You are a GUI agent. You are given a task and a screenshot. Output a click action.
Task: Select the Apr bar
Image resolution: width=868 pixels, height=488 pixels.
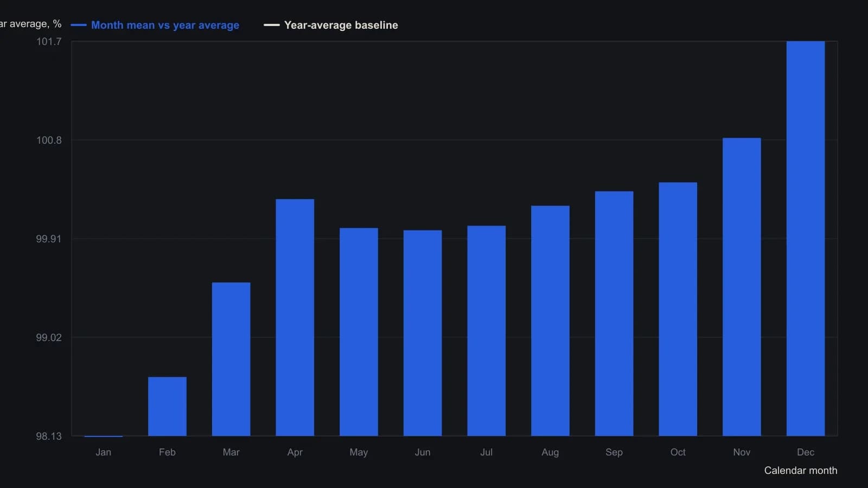[295, 318]
